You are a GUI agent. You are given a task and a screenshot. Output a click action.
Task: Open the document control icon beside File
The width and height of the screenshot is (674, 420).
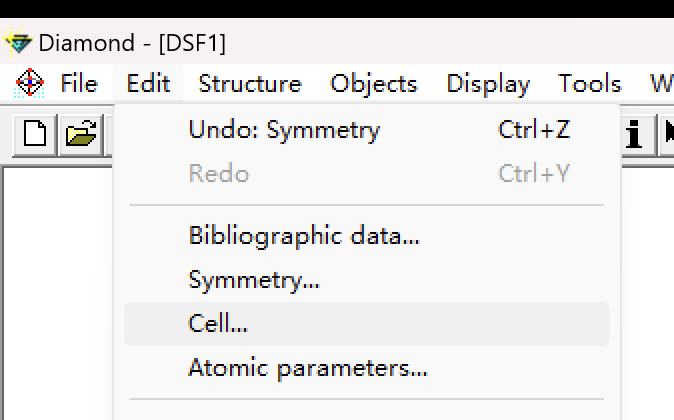point(30,83)
